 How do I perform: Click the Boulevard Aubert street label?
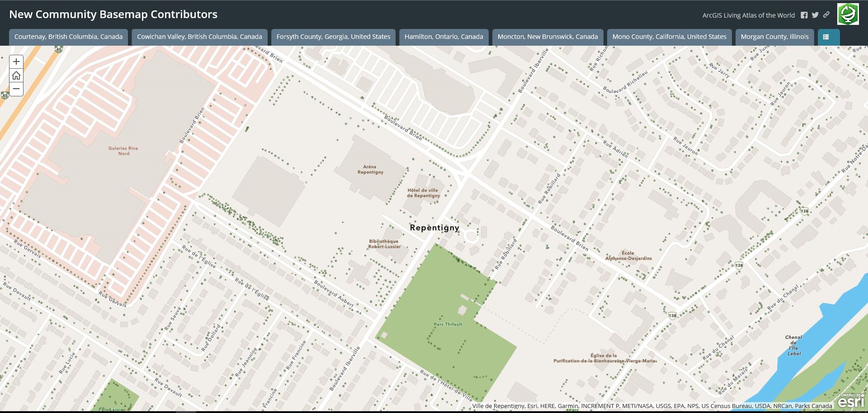point(334,294)
